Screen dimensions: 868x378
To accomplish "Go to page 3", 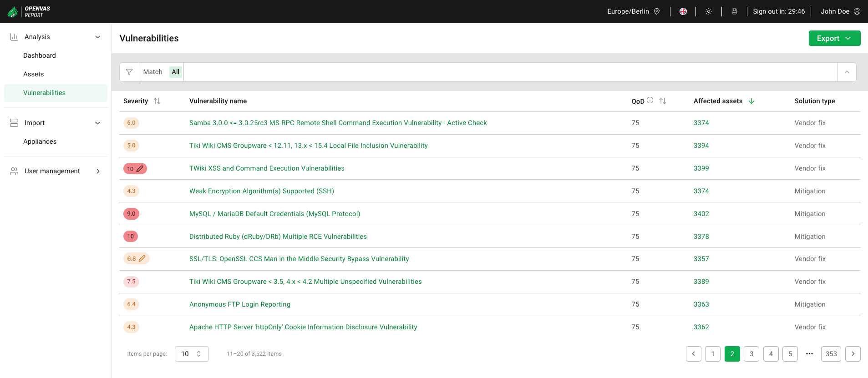I will click(x=751, y=354).
